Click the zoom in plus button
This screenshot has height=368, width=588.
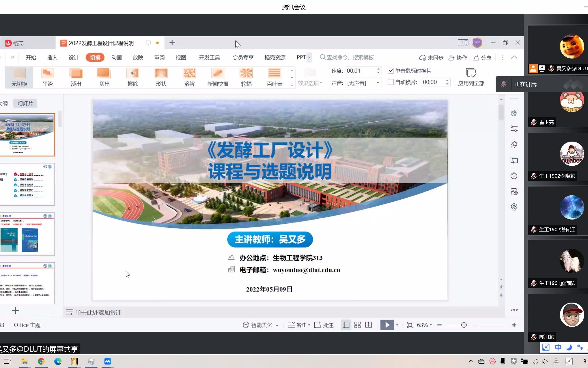click(514, 325)
